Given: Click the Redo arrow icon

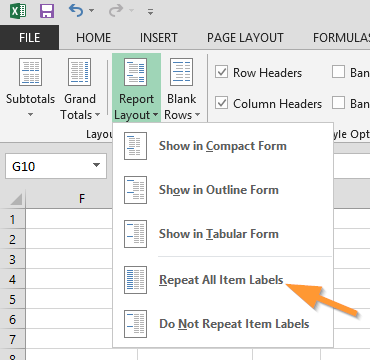Looking at the screenshot, I should [116, 11].
